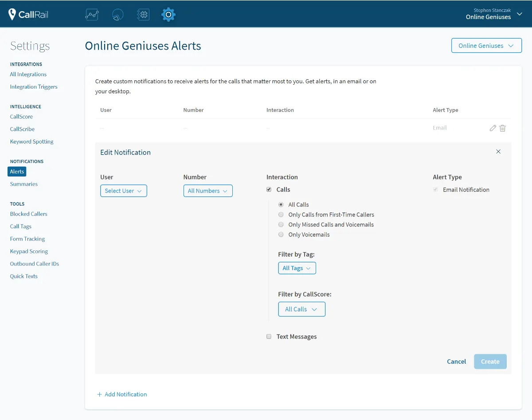
Task: Click the Email value in alert row
Action: (440, 128)
